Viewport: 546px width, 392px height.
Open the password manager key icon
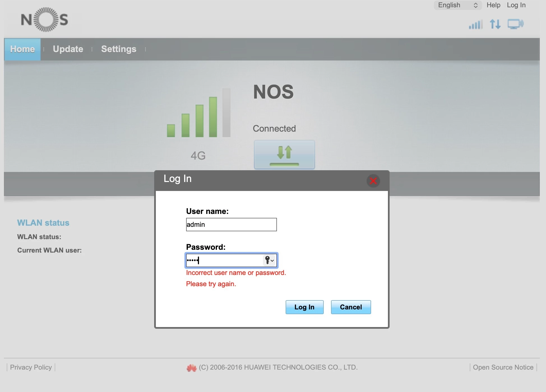pos(269,260)
